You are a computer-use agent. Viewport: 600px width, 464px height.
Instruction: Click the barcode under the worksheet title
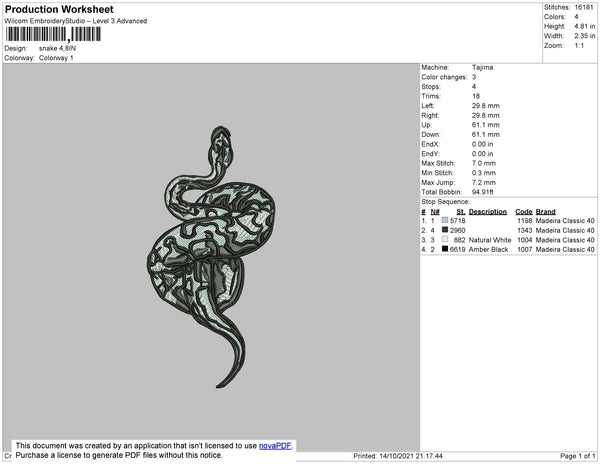[x=53, y=34]
